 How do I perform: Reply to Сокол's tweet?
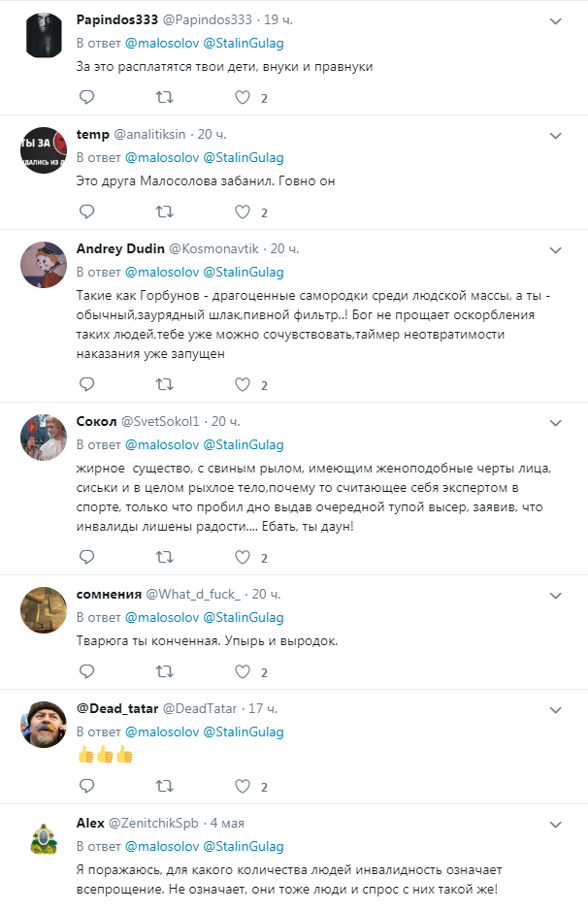point(86,557)
